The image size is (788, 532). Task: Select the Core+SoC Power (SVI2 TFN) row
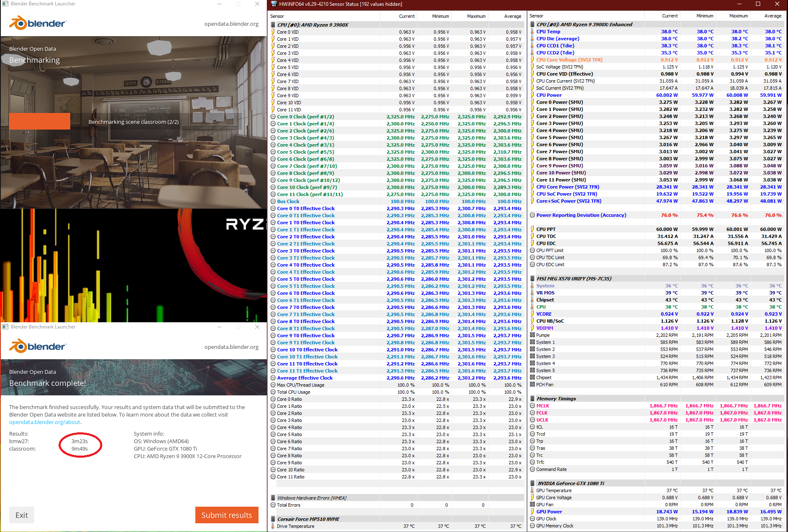pyautogui.click(x=657, y=201)
